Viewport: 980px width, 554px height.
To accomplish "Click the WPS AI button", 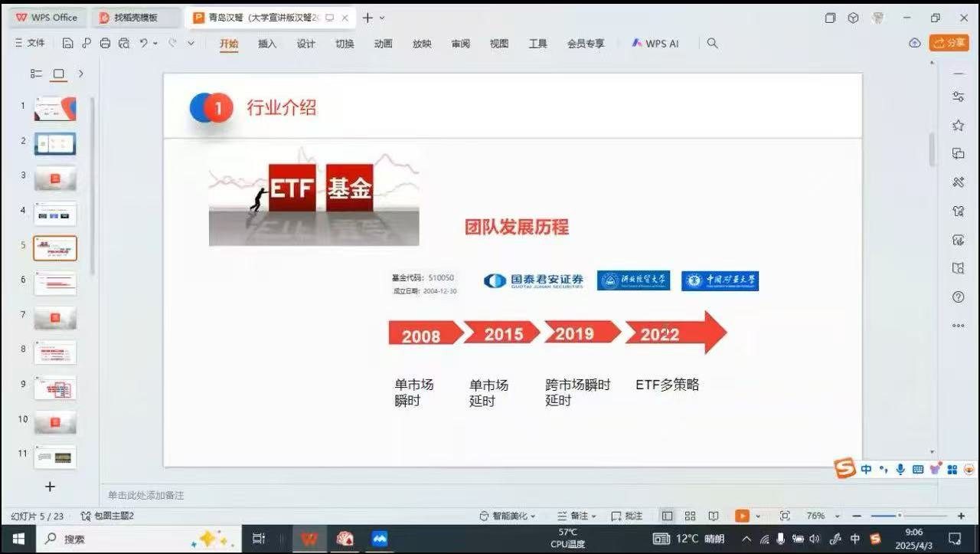I will [x=655, y=44].
